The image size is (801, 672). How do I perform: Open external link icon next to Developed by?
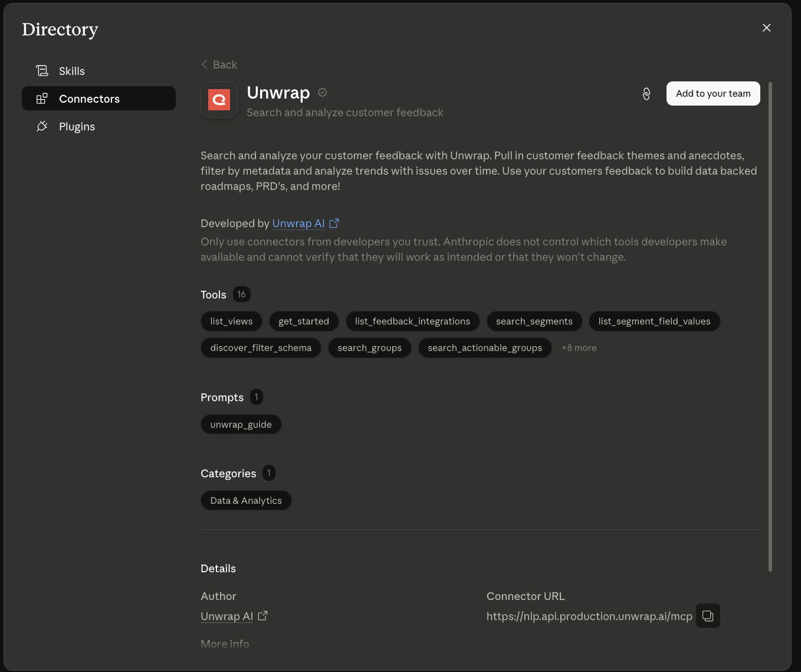(334, 224)
